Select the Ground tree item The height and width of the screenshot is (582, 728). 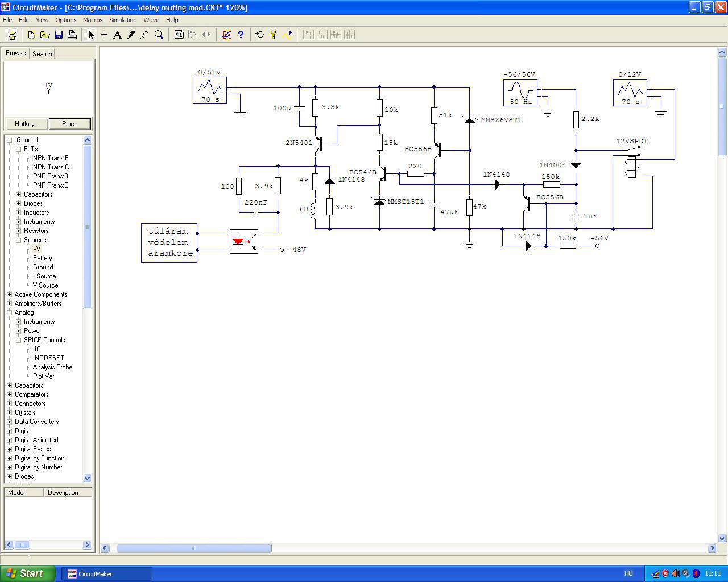pos(43,267)
